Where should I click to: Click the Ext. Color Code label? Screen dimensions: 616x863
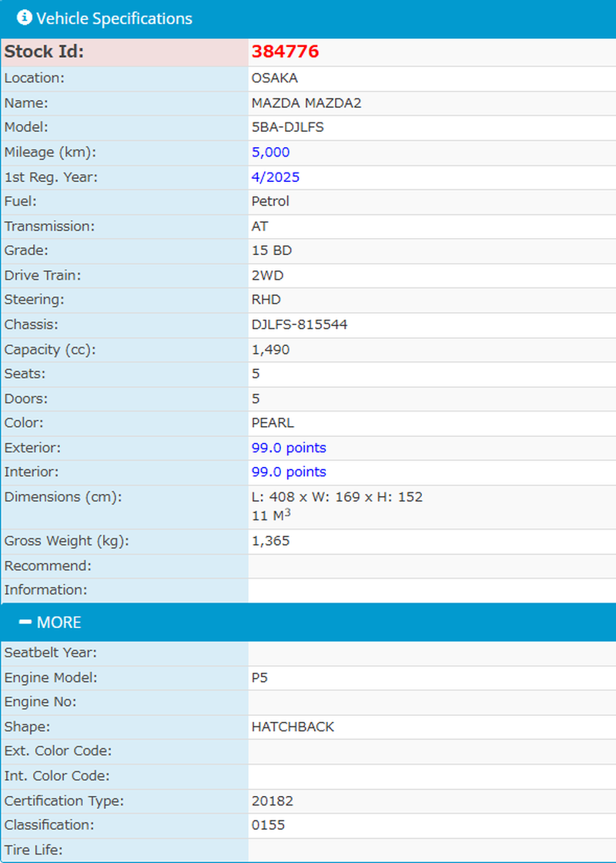pyautogui.click(x=59, y=751)
